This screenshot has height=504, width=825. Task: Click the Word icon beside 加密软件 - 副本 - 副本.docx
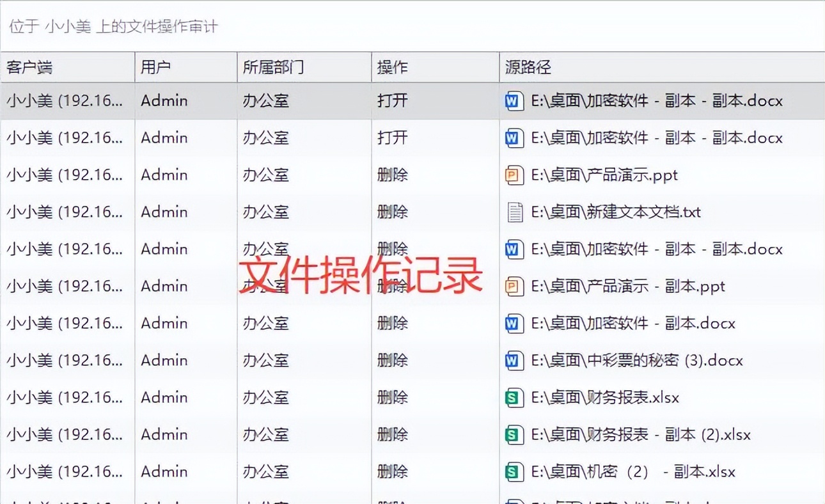(x=514, y=101)
